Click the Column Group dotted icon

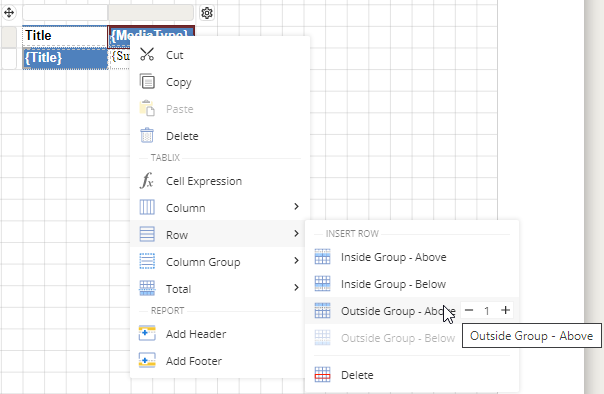point(147,261)
